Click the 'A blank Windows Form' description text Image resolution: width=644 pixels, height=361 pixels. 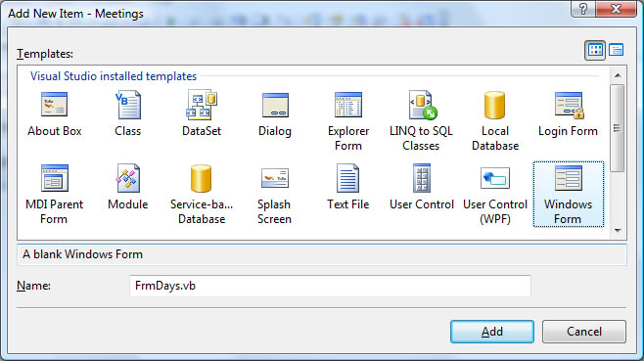click(82, 254)
